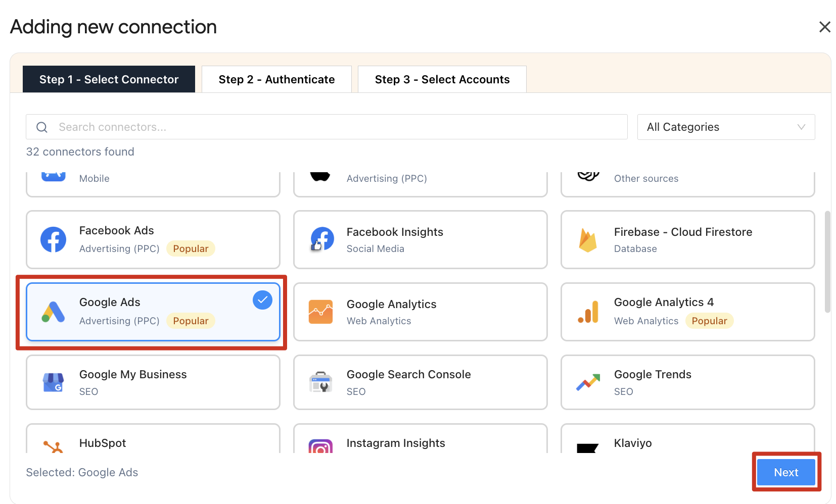Click the Firebase flame icon
The image size is (836, 504).
click(x=588, y=240)
